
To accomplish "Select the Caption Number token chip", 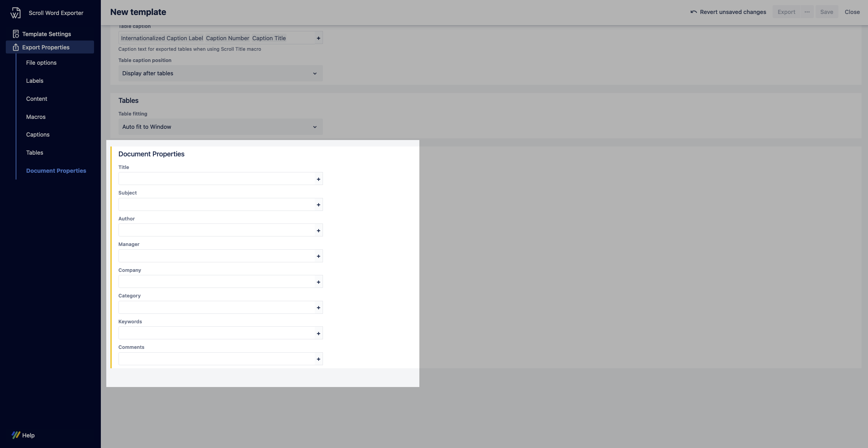I will (x=227, y=38).
